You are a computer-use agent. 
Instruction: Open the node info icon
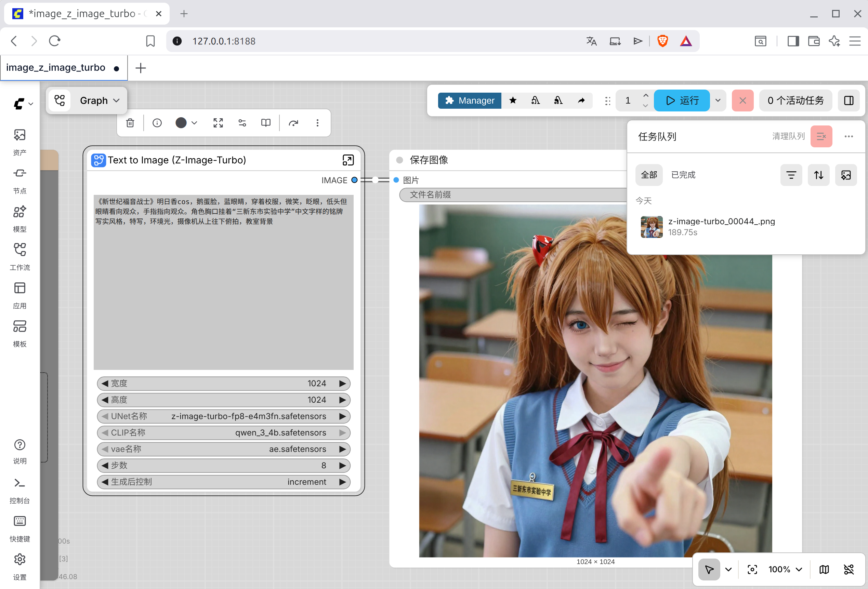157,123
